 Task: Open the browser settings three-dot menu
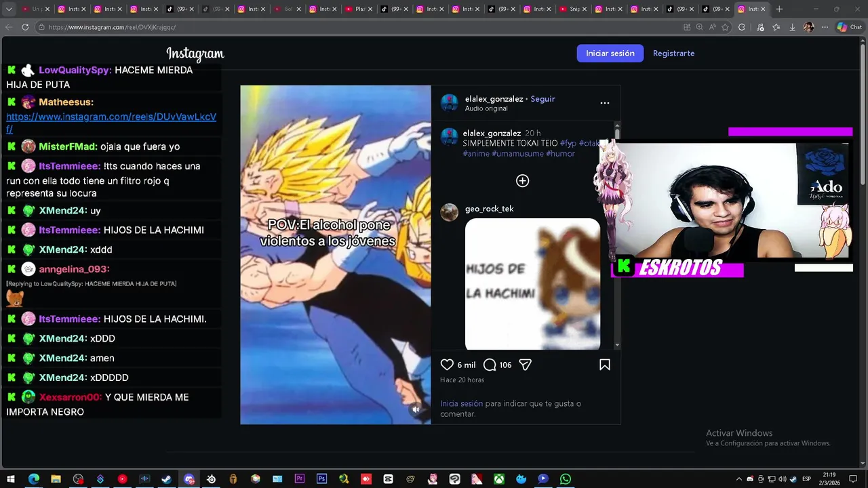coord(825,27)
